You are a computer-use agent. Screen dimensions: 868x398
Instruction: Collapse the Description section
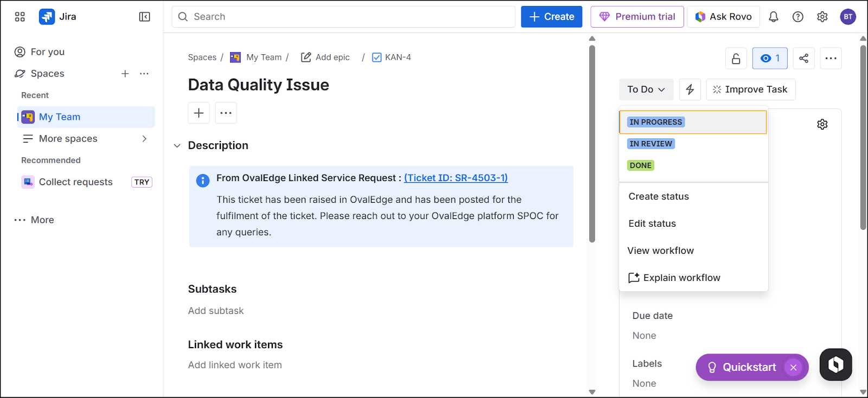point(177,146)
